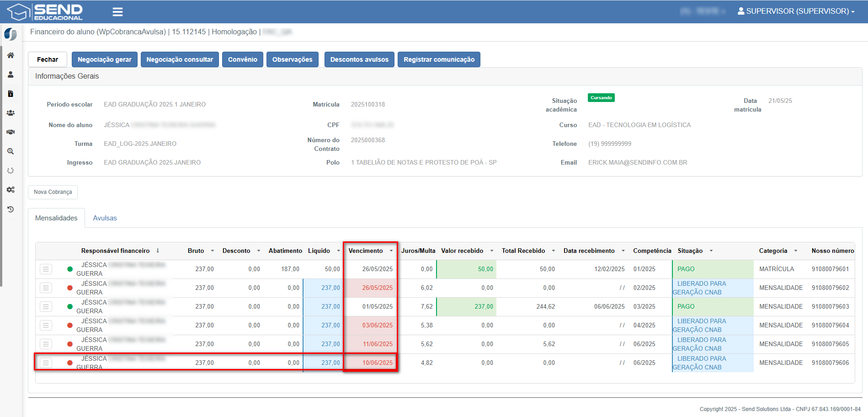
Task: Open row menu icon for 91080079604
Action: point(46,326)
